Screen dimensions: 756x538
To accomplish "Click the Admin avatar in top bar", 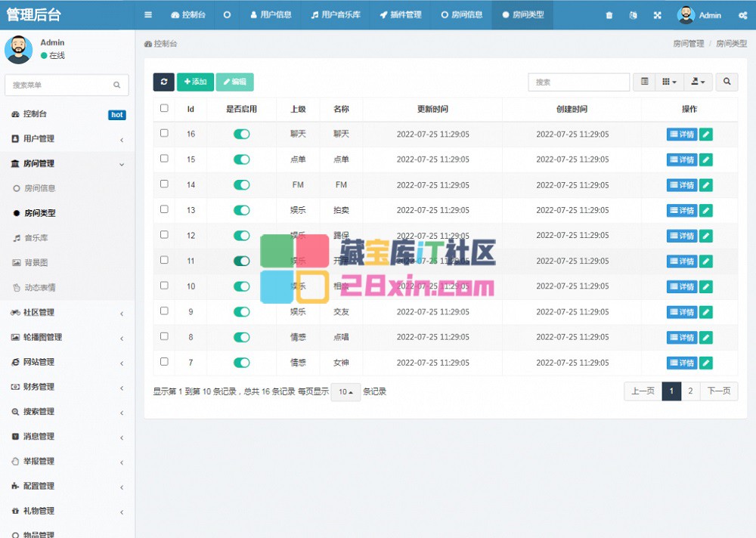I will point(686,15).
